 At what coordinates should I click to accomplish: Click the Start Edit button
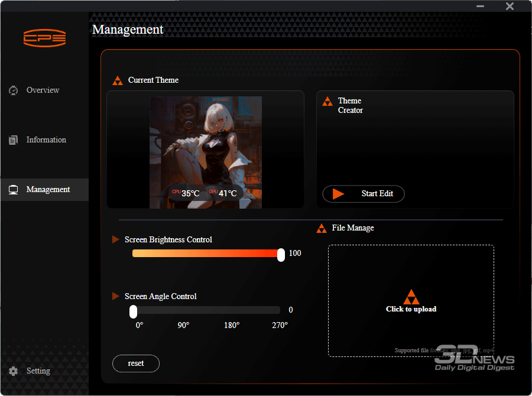(x=364, y=194)
